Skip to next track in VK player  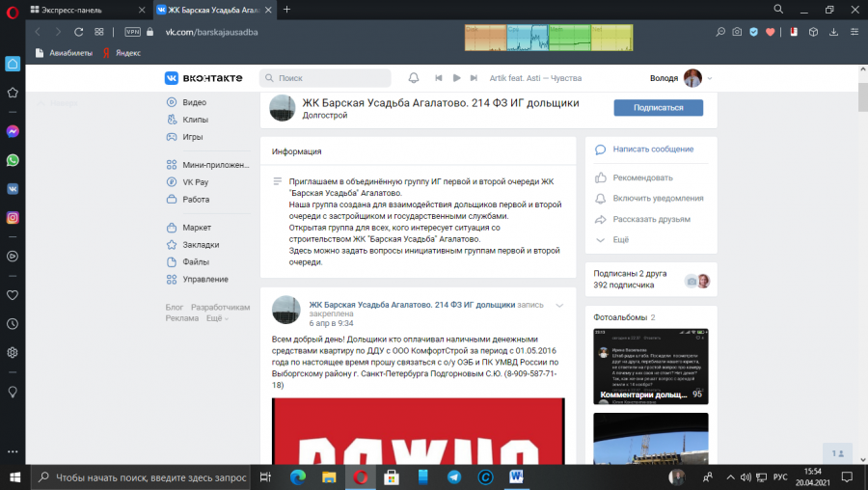click(x=474, y=78)
